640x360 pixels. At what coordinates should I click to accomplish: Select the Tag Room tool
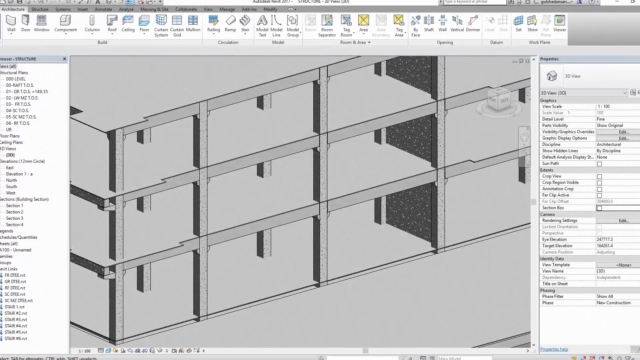(x=346, y=26)
